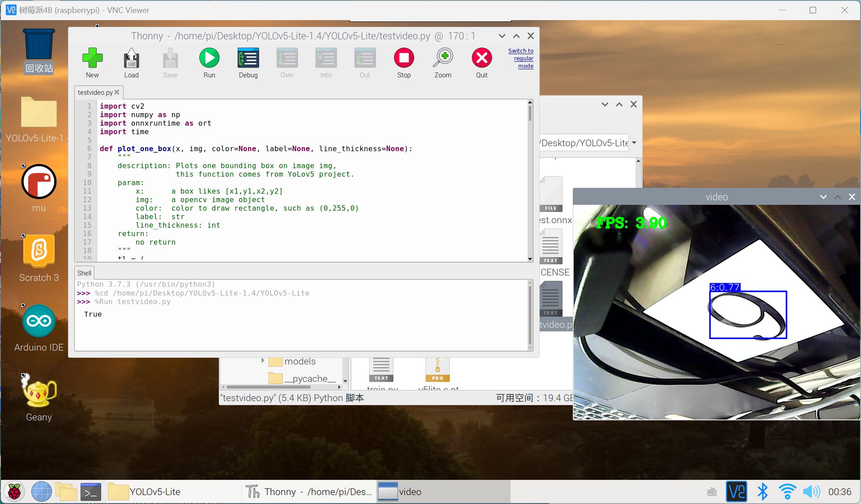The width and height of the screenshot is (861, 504).
Task: Open the Raspberry Pi main menu
Action: pos(14,492)
